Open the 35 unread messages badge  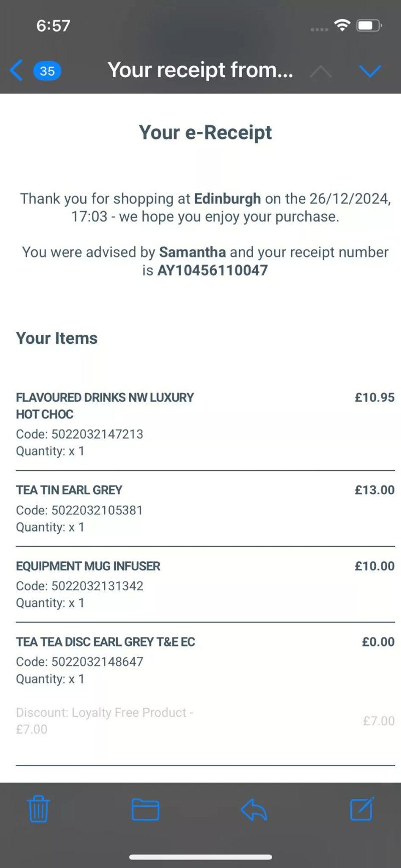click(47, 71)
